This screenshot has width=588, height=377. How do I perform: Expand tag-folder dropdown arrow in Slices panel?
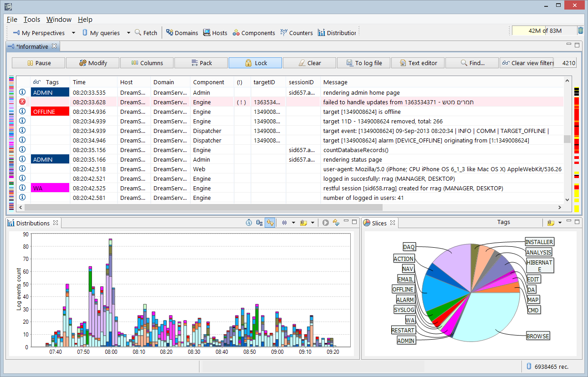click(560, 223)
